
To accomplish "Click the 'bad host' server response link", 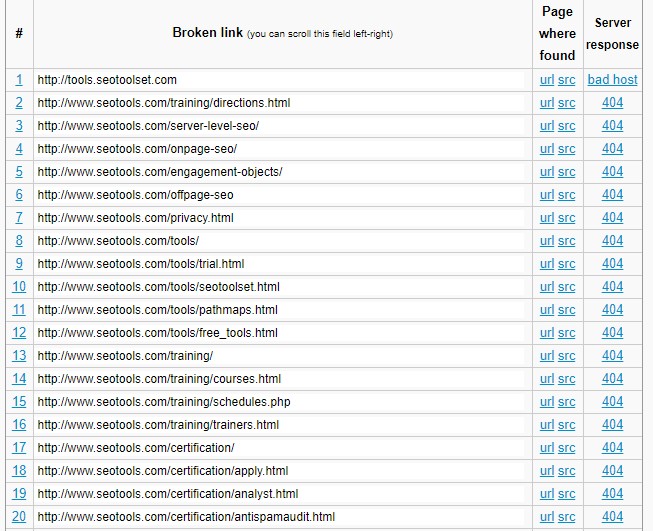I will click(612, 80).
